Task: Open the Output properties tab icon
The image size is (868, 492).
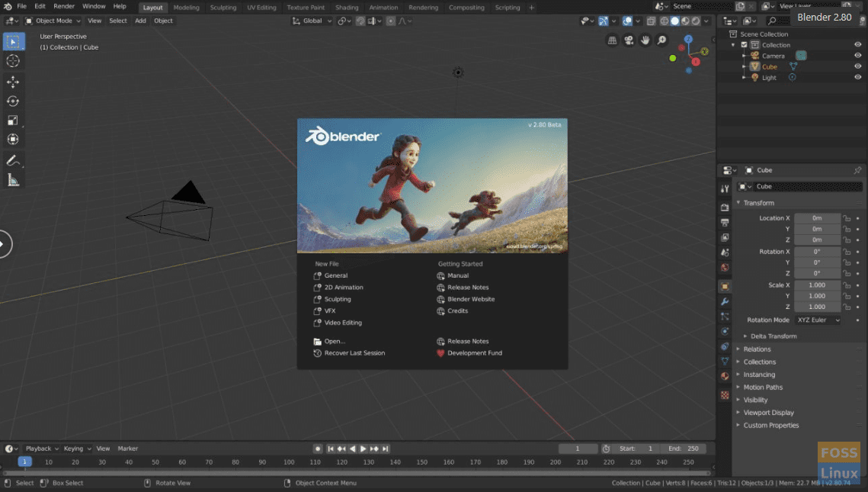Action: pos(725,222)
